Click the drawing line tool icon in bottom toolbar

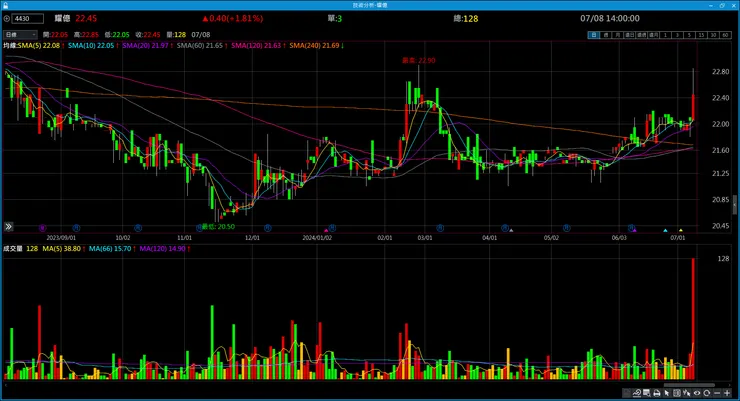[637, 393]
